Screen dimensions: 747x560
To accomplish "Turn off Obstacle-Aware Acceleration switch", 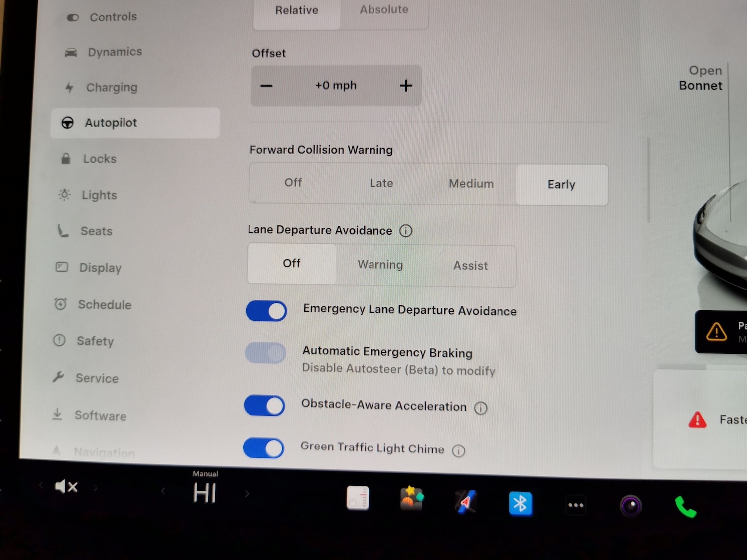I will click(264, 406).
